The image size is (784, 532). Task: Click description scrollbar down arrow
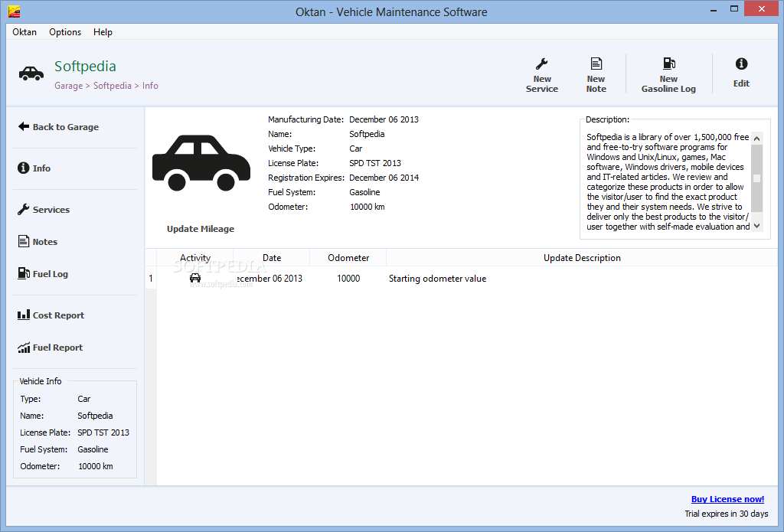pyautogui.click(x=757, y=226)
